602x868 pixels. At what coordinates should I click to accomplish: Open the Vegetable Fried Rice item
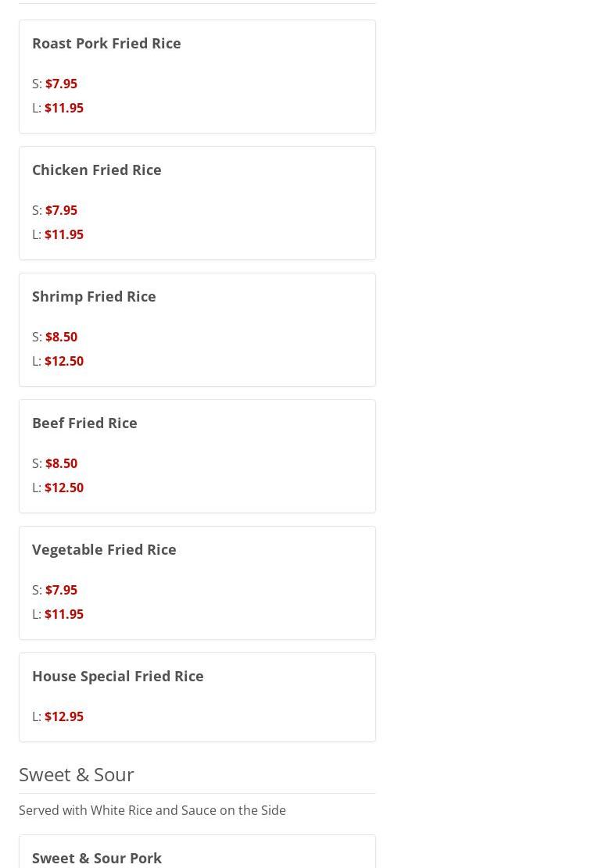[x=104, y=549]
